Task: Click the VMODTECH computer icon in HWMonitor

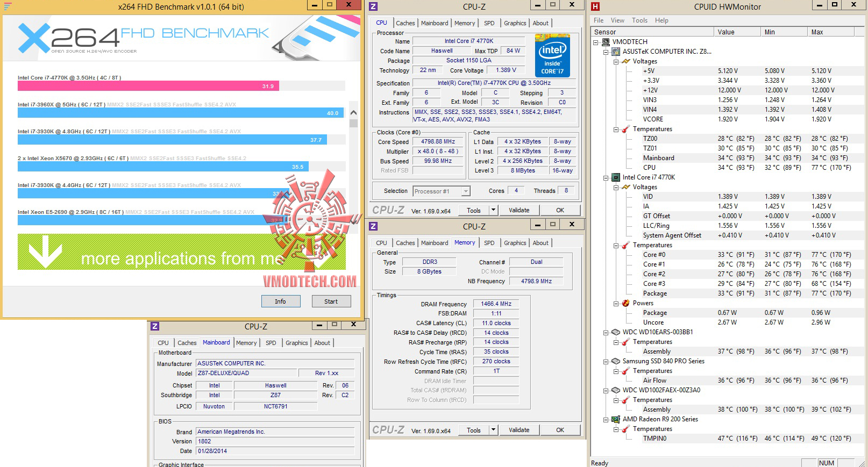Action: [606, 41]
